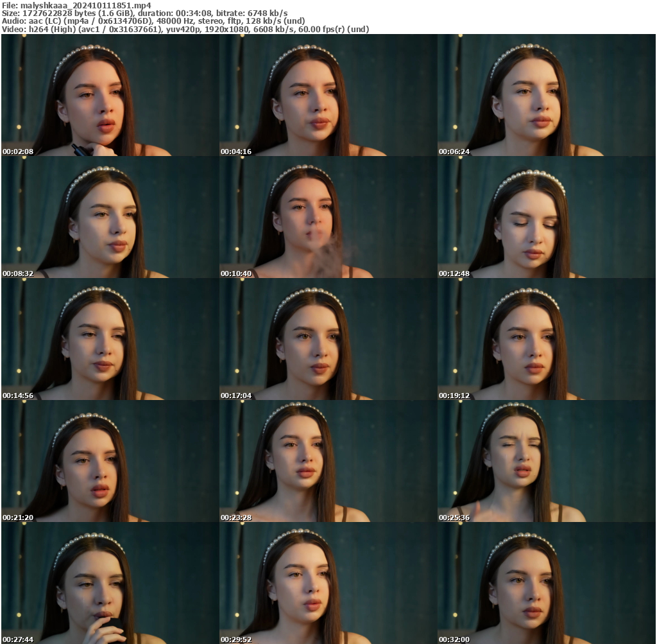Click the frame marked 00:23:28

click(328, 461)
